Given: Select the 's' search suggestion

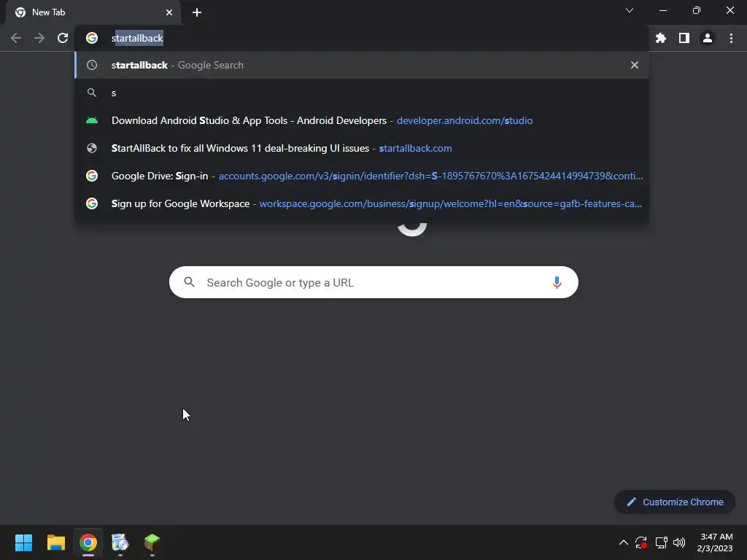Looking at the screenshot, I should [362, 93].
